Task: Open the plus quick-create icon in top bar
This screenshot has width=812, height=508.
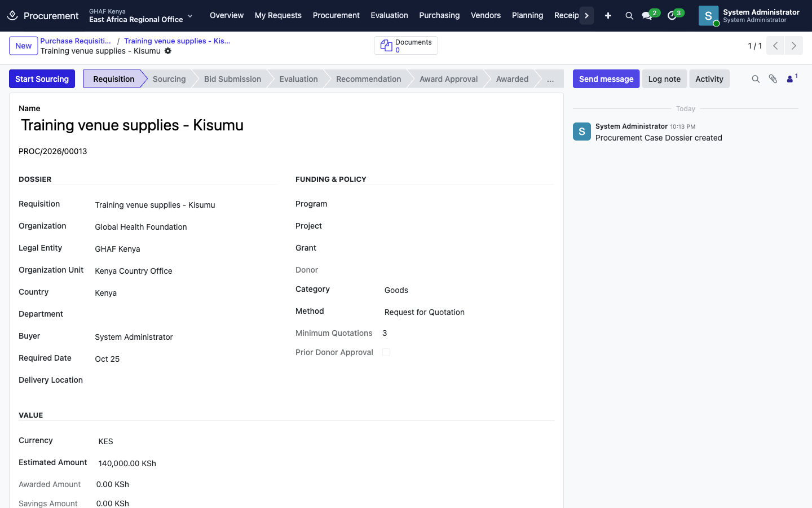Action: click(608, 16)
